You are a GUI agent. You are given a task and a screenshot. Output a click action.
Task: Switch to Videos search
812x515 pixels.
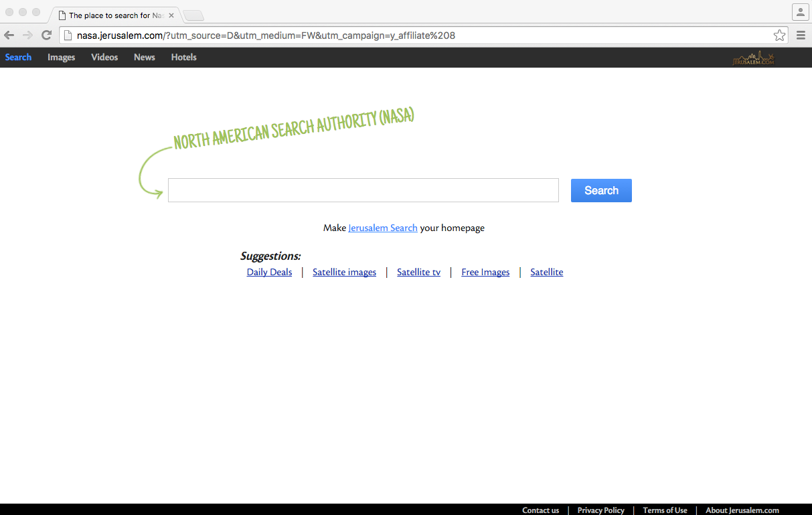pos(104,58)
